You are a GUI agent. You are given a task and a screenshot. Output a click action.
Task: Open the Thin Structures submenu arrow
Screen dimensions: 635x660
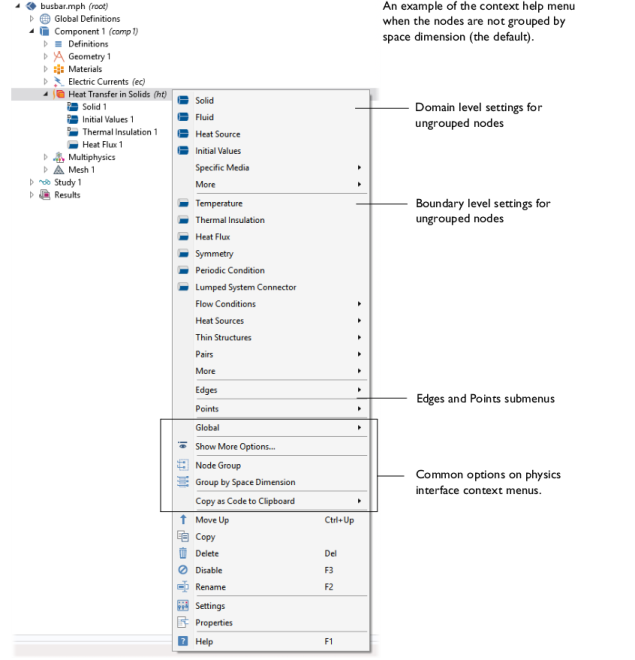359,338
